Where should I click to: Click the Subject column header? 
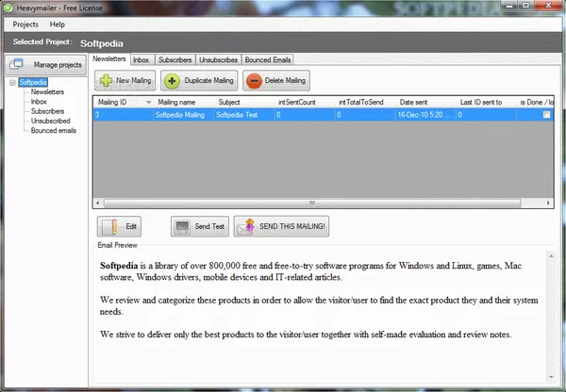(x=244, y=103)
